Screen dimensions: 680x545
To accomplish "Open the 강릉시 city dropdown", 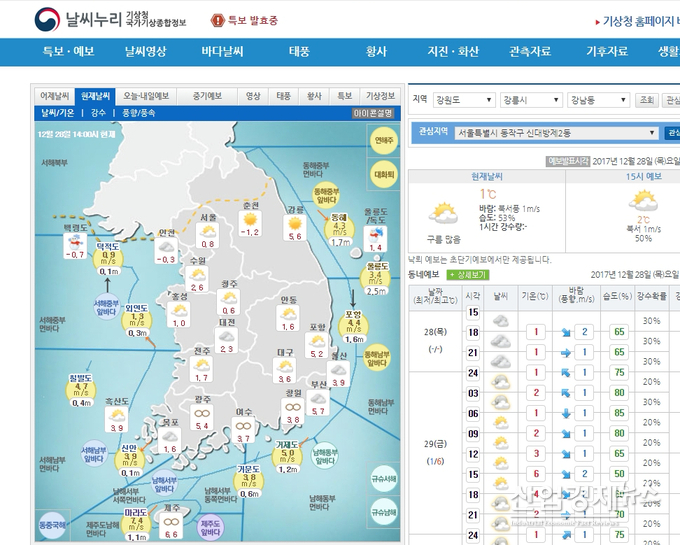I will [531, 100].
